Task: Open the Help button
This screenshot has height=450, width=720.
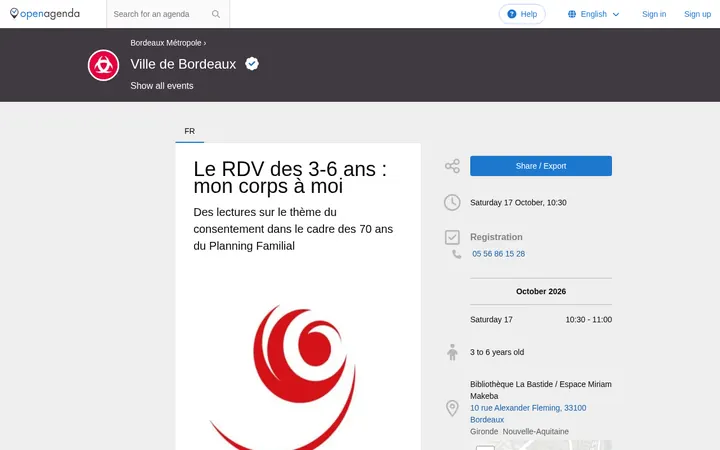Action: tap(522, 14)
